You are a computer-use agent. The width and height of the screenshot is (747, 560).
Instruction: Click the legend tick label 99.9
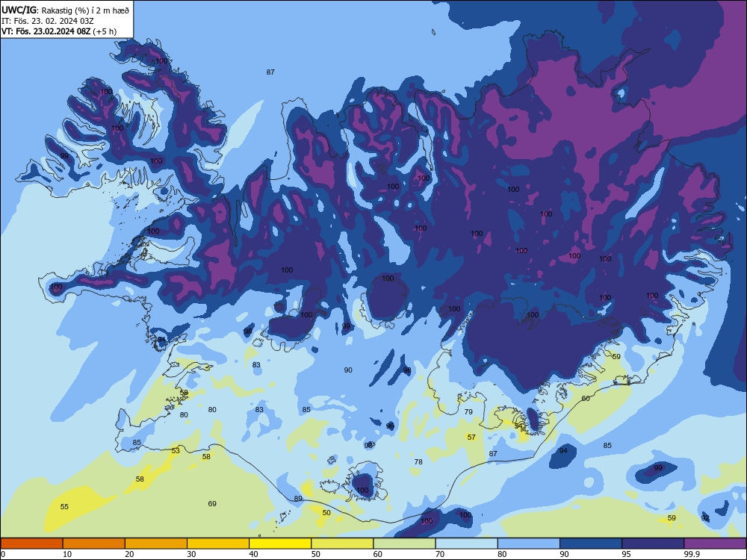click(692, 554)
